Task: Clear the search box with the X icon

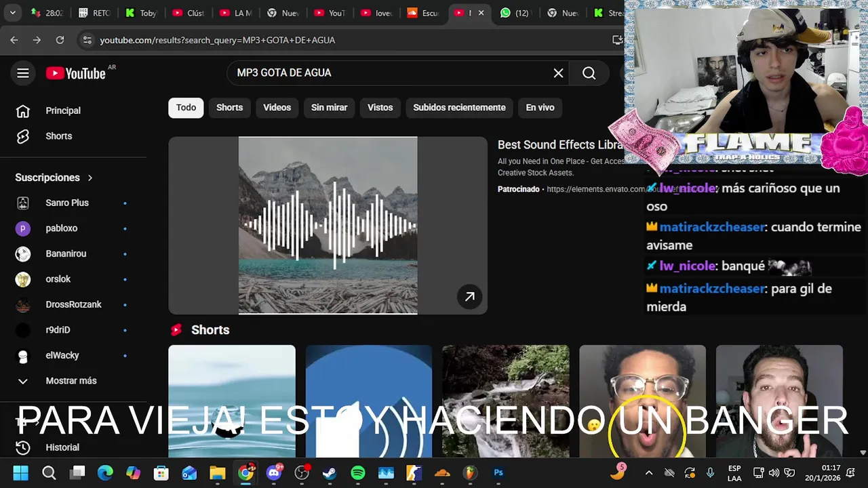Action: pyautogui.click(x=558, y=73)
